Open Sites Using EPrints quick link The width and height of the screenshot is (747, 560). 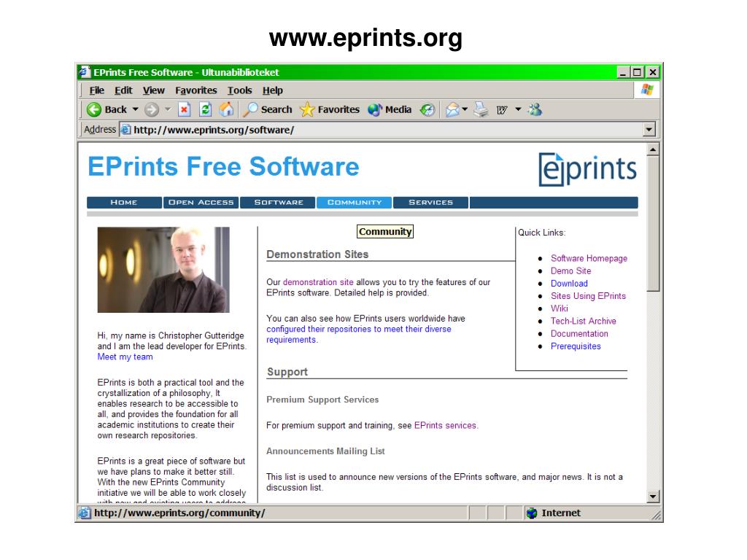click(x=588, y=296)
